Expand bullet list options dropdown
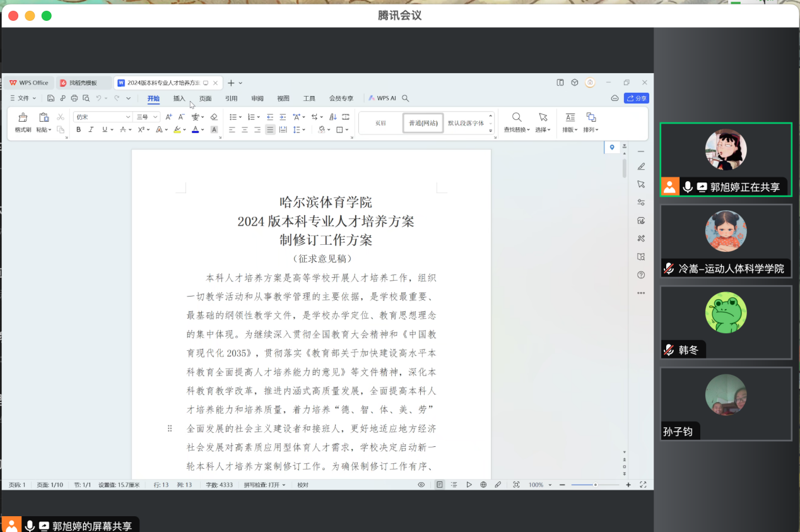Viewport: 800px width, 532px height. (240, 117)
